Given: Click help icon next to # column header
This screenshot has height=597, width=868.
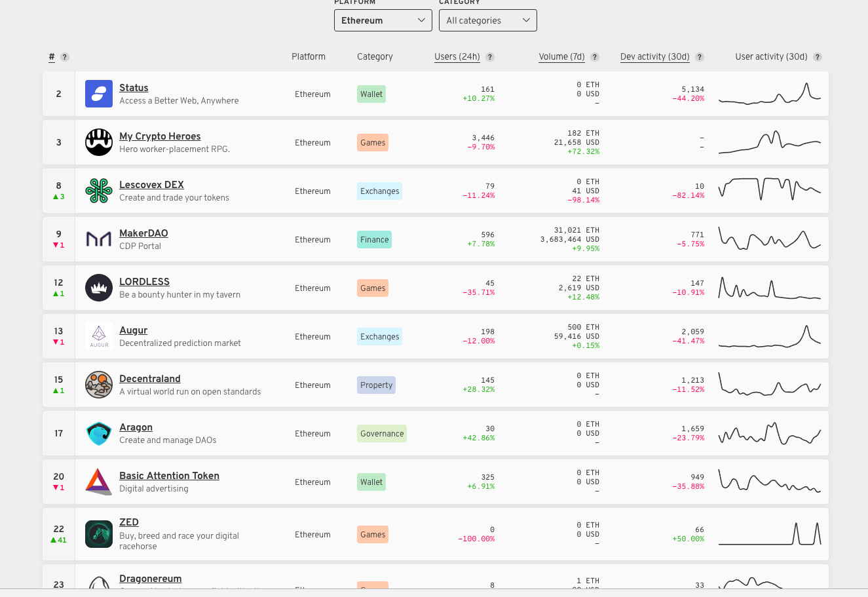Looking at the screenshot, I should 65,57.
